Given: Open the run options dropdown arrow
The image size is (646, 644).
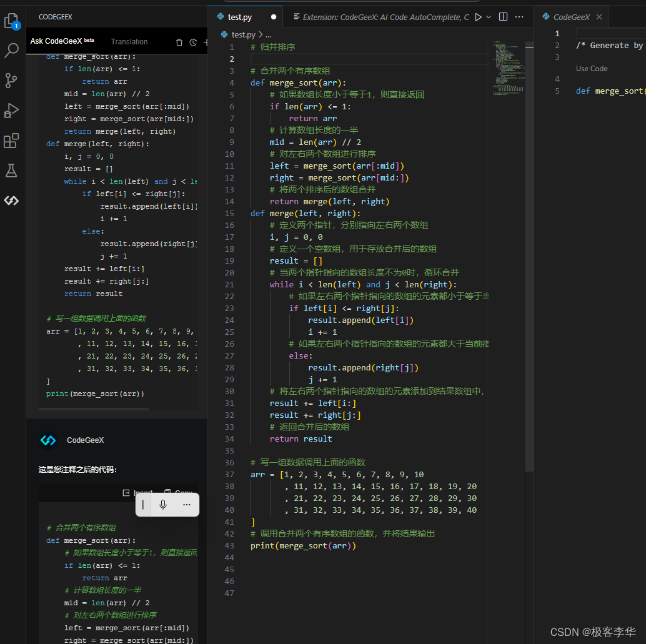Looking at the screenshot, I should (x=489, y=17).
